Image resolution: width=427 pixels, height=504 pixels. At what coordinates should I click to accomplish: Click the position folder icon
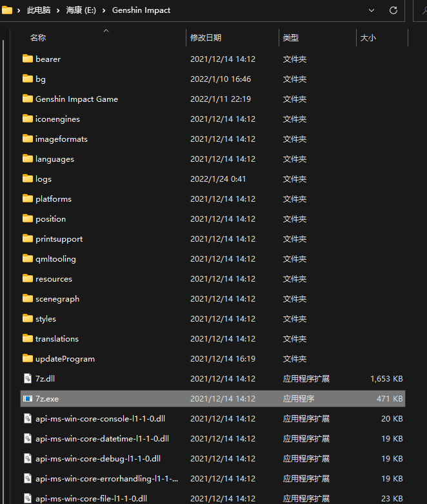[28, 218]
